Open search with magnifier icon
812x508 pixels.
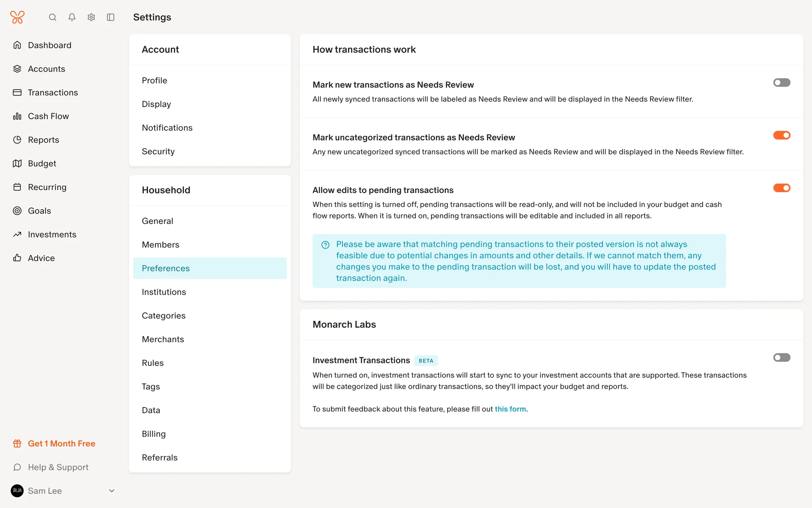pos(52,17)
